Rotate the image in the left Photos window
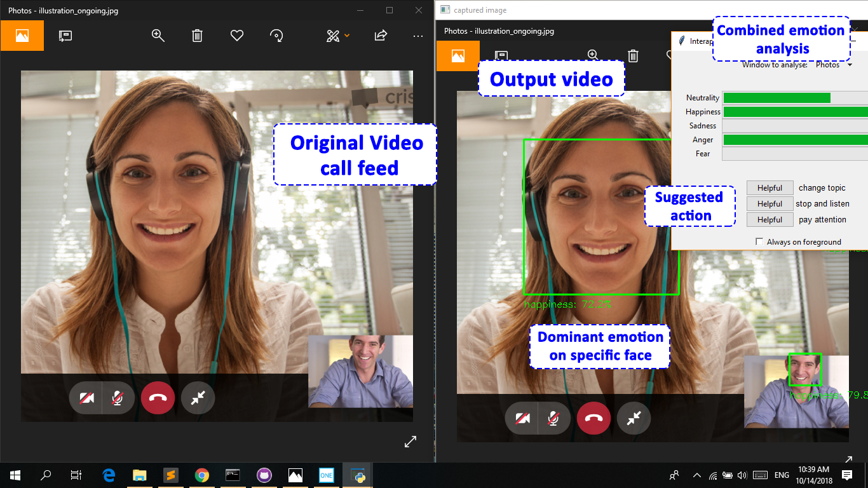Screen dimensions: 868x488 pyautogui.click(x=276, y=36)
